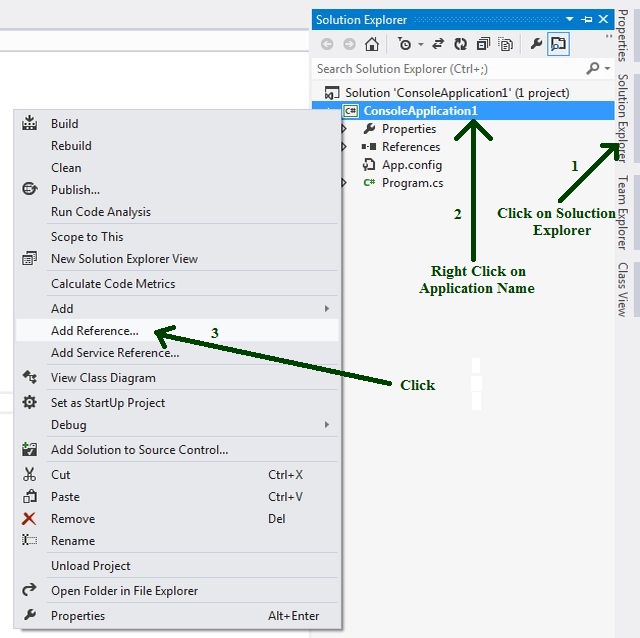Viewport: 640px width, 638px height.
Task: Expand the Program.cs tree node arrow
Action: (344, 183)
